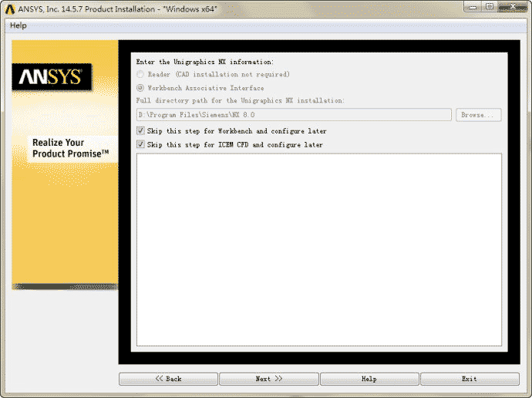
Task: Click the Help button at the bottom
Action: click(x=369, y=379)
